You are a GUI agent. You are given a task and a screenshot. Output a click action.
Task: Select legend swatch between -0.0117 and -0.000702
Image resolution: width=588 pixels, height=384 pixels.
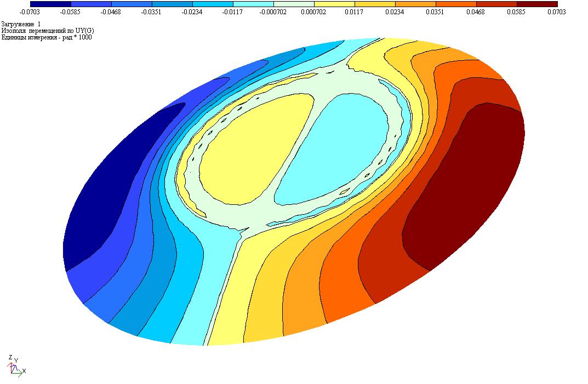(253, 4)
